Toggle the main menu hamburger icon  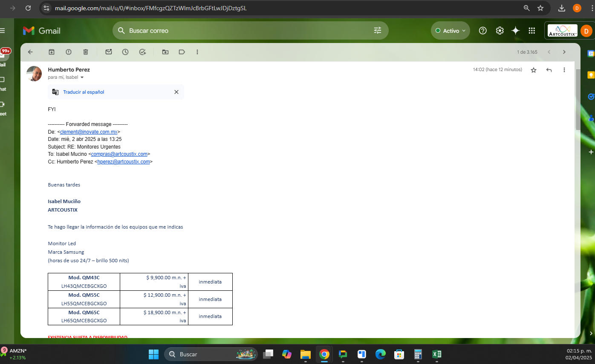point(3,31)
